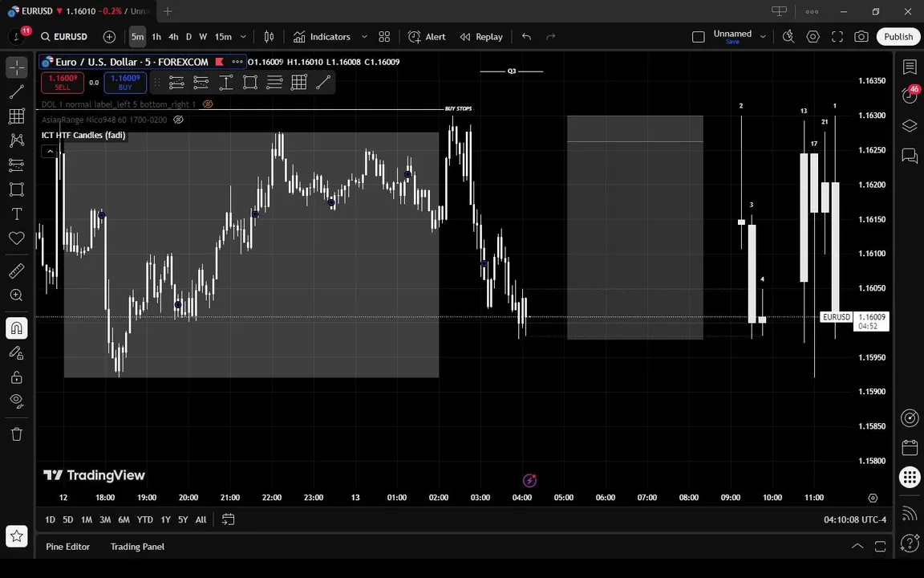Open time axis settings gear
Image resolution: width=924 pixels, height=578 pixels.
point(873,498)
